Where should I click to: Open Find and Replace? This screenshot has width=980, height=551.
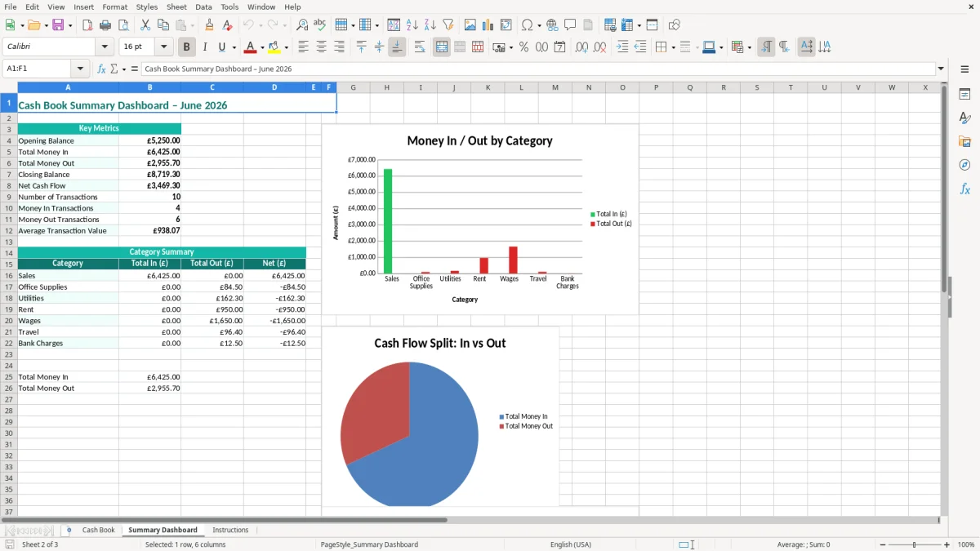pos(302,25)
